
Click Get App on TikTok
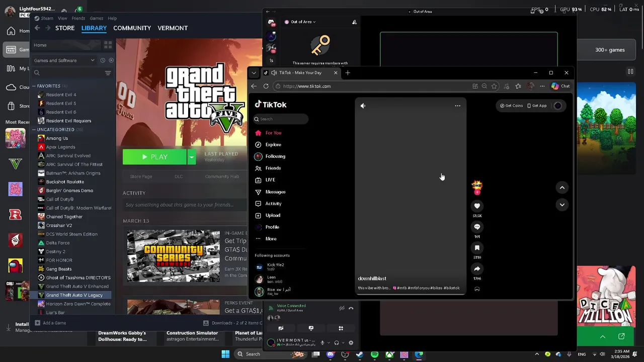[536, 106]
